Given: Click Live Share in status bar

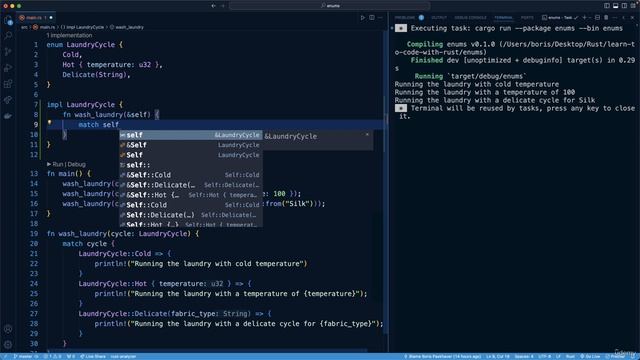Looking at the screenshot, I should click(93, 356).
